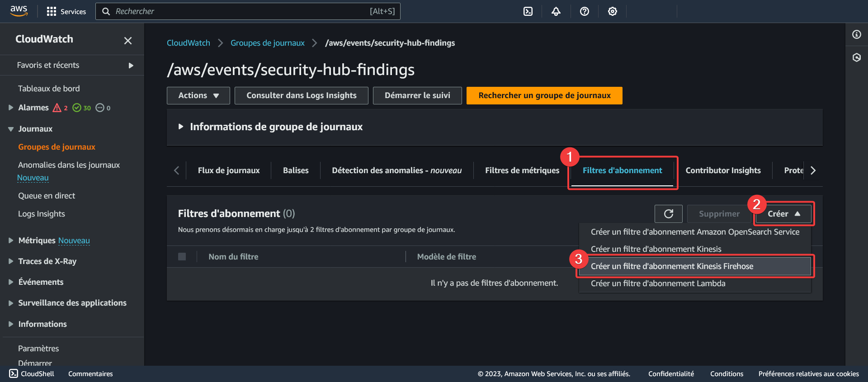The image size is (868, 382).
Task: Click Rechercher un groupe de journaux
Action: [x=544, y=95]
